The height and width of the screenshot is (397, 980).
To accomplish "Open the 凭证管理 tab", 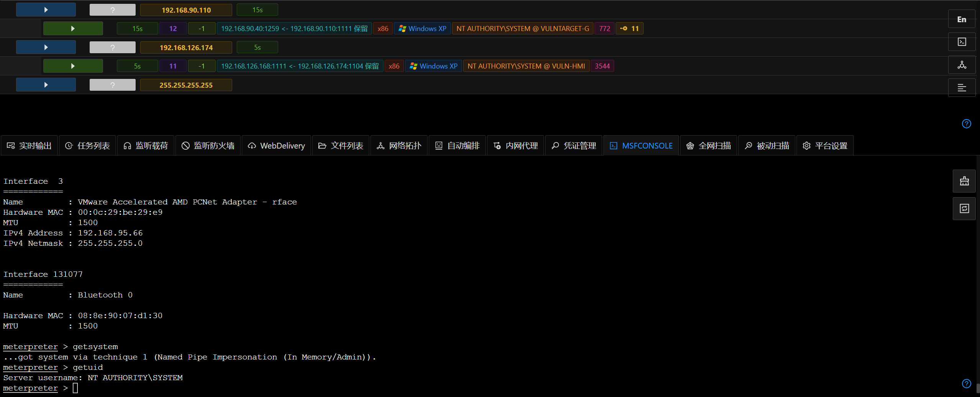I will click(574, 145).
